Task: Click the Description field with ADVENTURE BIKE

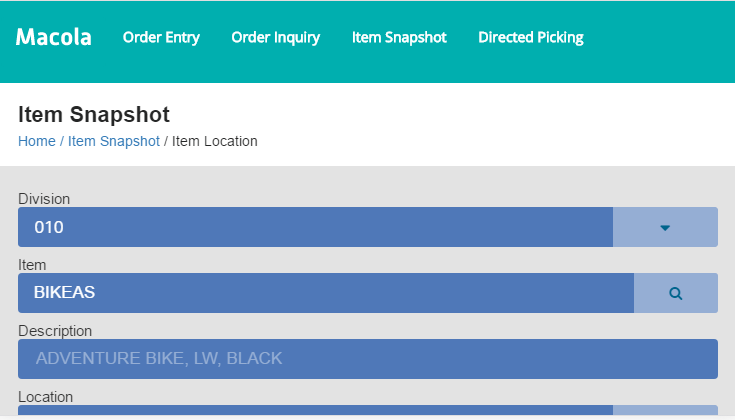Action: coord(367,358)
